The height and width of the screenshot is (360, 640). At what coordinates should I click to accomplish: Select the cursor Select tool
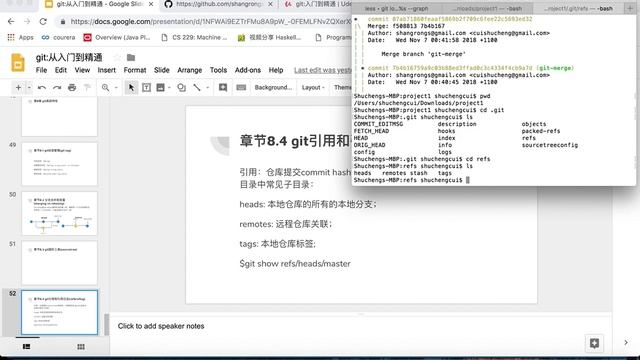pos(131,87)
